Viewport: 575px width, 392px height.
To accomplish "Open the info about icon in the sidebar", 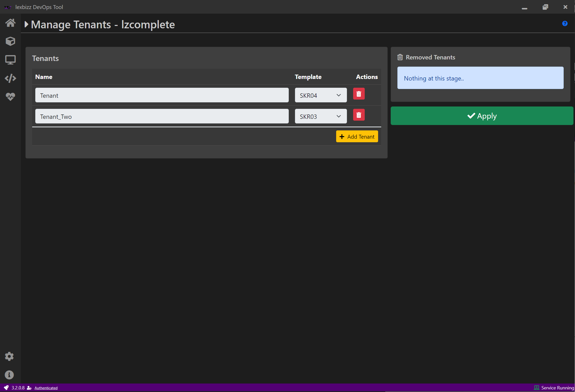I will [x=9, y=375].
